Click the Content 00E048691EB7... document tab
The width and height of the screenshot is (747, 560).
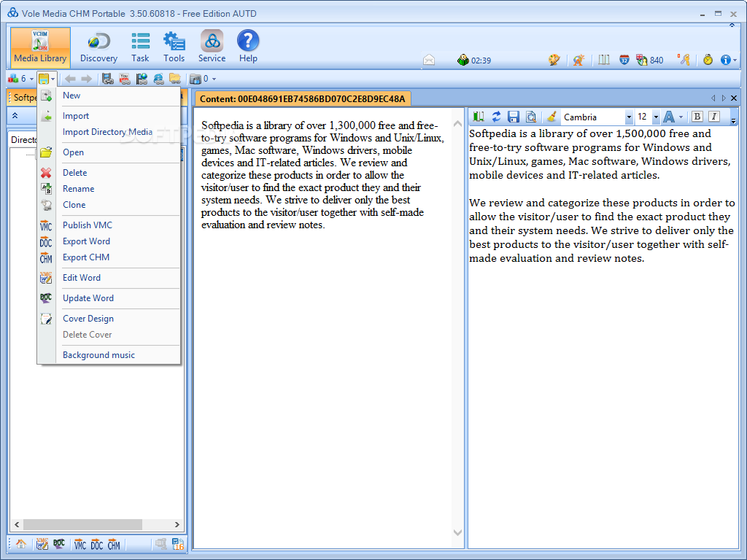pyautogui.click(x=303, y=98)
